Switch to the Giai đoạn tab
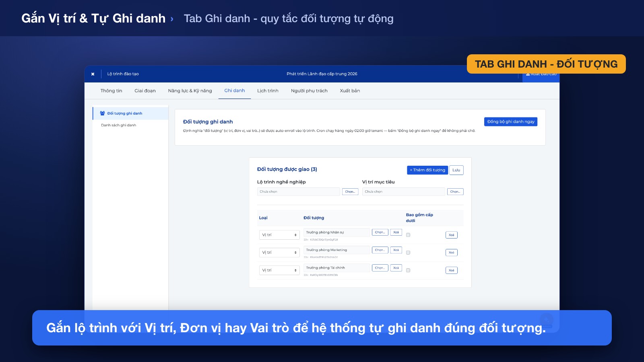 point(145,91)
